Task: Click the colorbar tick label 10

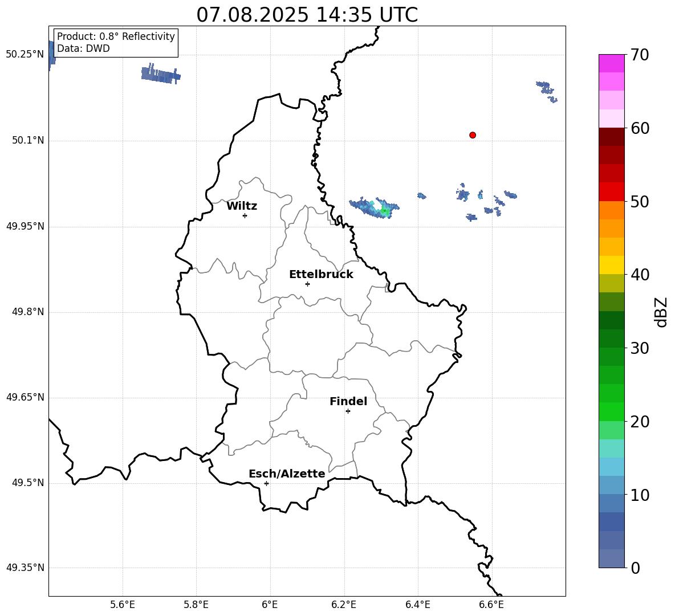Action: click(x=640, y=495)
